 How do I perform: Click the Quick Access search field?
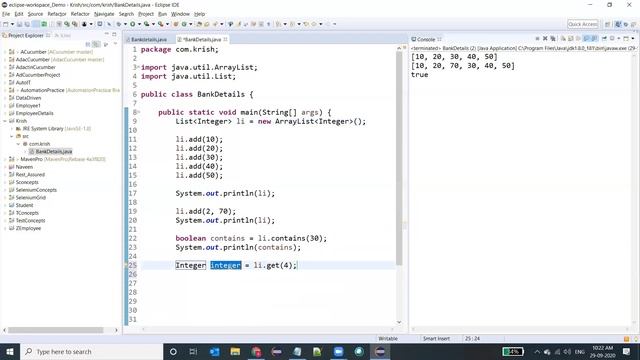coord(582,24)
